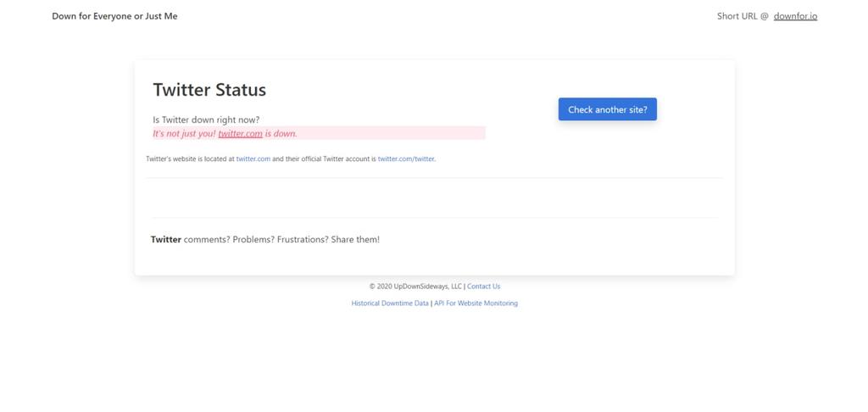Click the 'It's not just you!' message text
This screenshot has height=412, width=868.
click(184, 133)
